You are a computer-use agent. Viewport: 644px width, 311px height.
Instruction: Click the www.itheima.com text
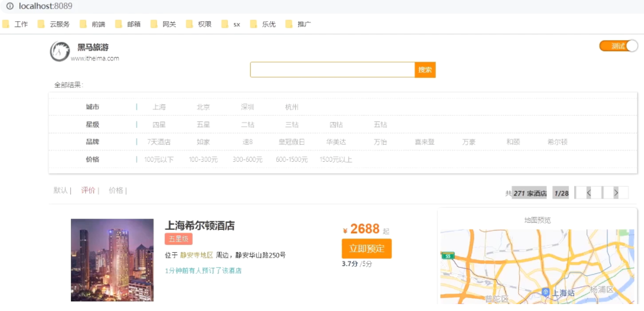[95, 58]
